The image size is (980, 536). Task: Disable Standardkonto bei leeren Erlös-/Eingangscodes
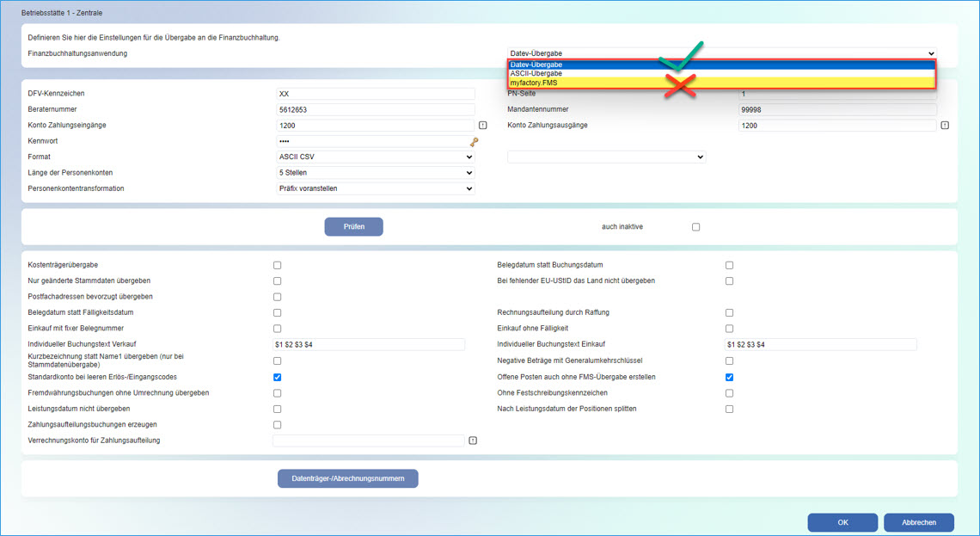coord(277,377)
